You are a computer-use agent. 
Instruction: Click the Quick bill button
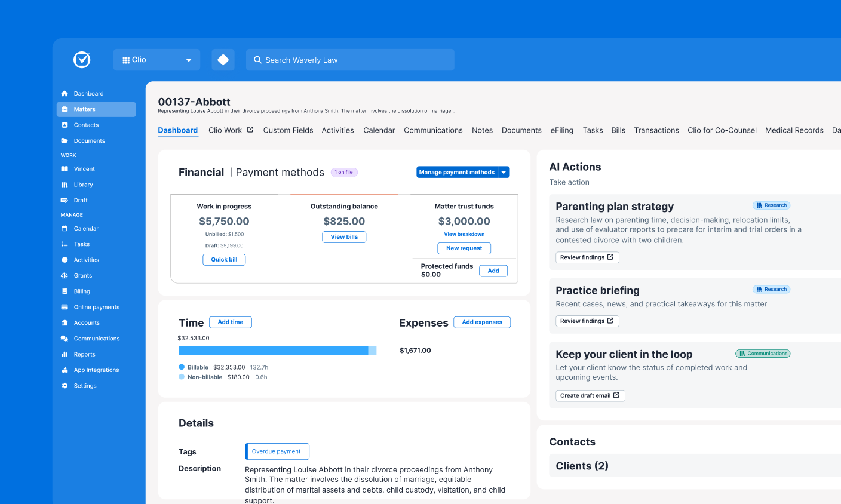pos(224,260)
